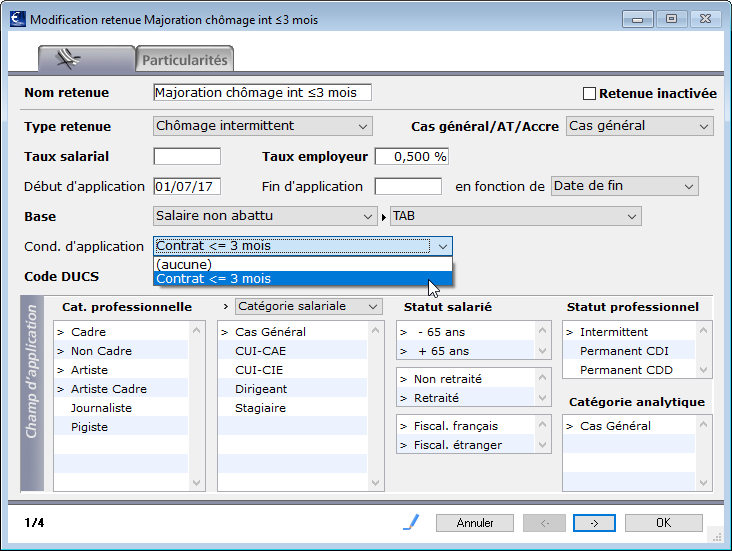Open the first tab with the deck chair icon
Viewport: 732px width, 551px height.
86,59
